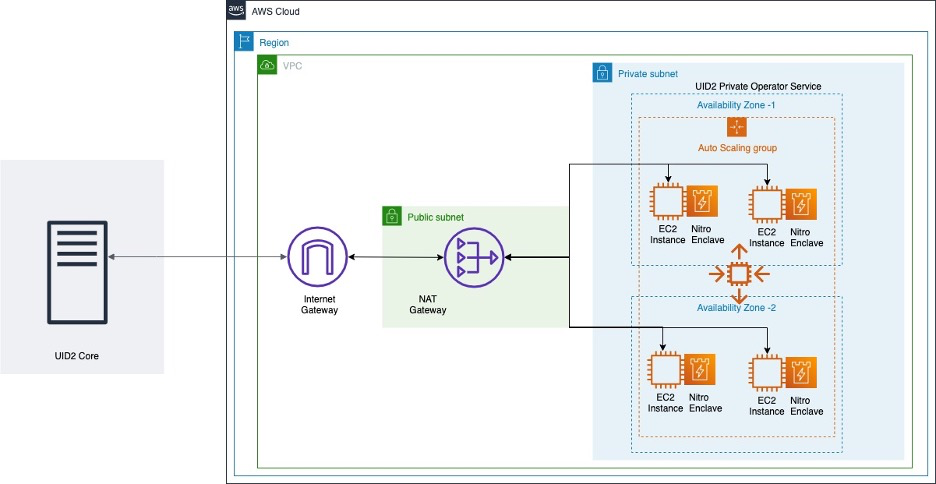This screenshot has width=936, height=484.
Task: Select left "Nitro Enclave" caption in Availability Zone -1
Action: 706,235
